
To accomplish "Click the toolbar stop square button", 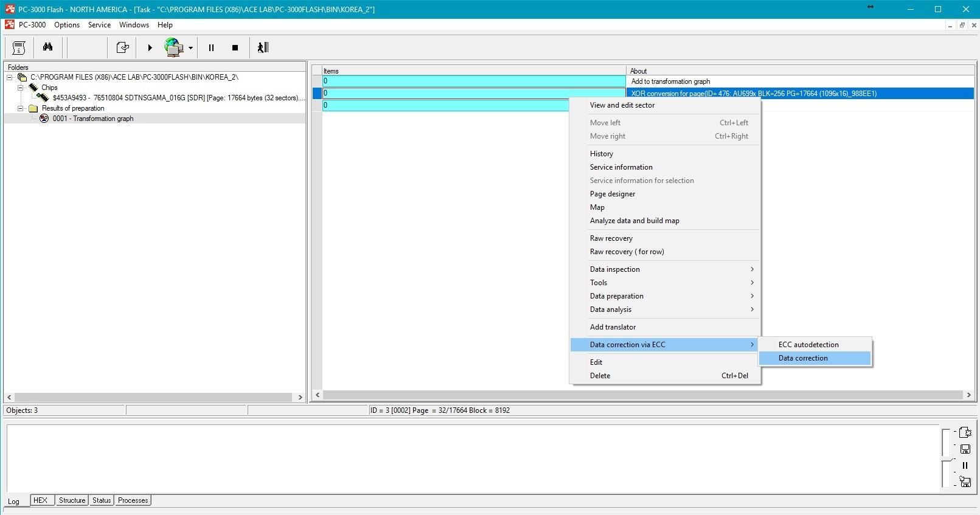I will coord(235,47).
